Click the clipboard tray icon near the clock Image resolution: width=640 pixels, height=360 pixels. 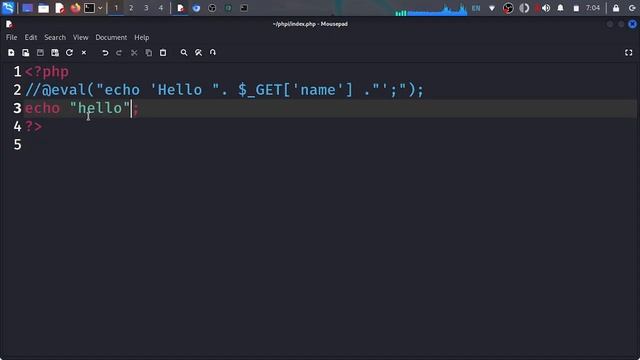(x=576, y=8)
